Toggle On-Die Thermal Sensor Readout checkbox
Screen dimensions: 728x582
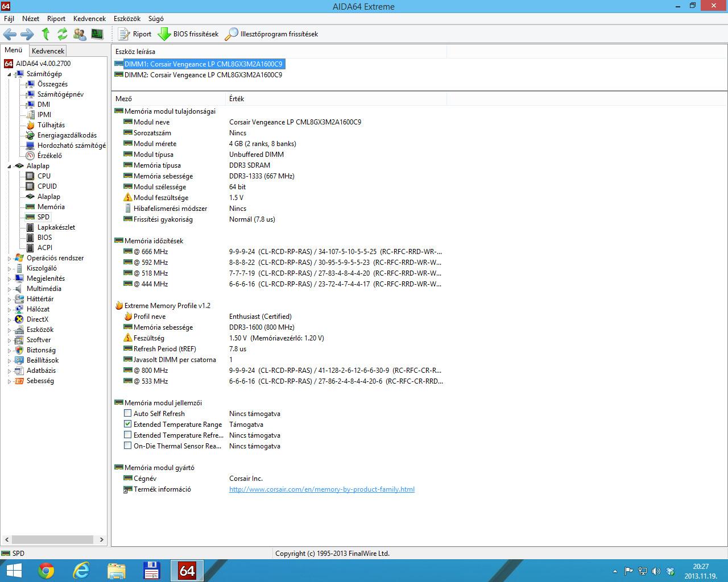click(x=128, y=446)
